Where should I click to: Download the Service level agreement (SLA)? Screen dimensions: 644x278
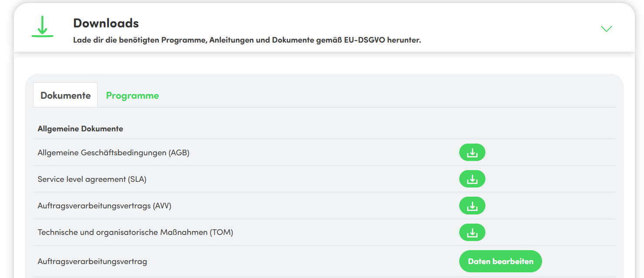point(472,179)
